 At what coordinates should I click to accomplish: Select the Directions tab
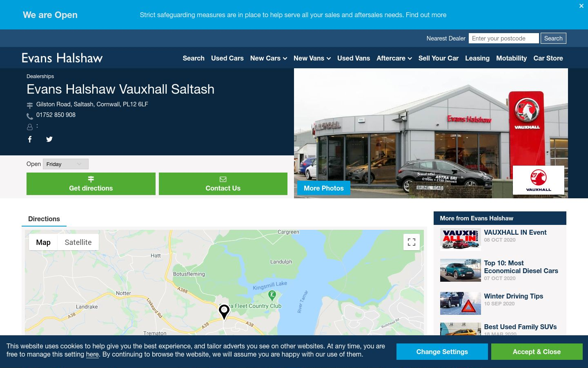pos(44,219)
